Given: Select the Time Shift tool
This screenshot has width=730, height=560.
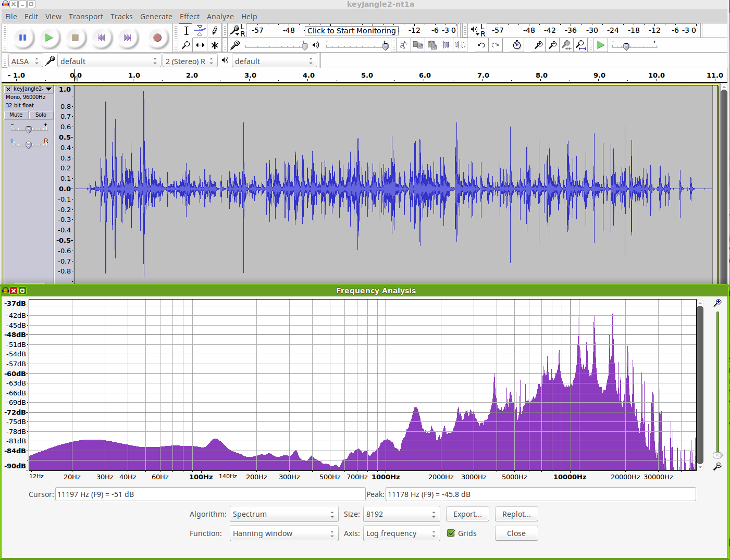Looking at the screenshot, I should (200, 45).
